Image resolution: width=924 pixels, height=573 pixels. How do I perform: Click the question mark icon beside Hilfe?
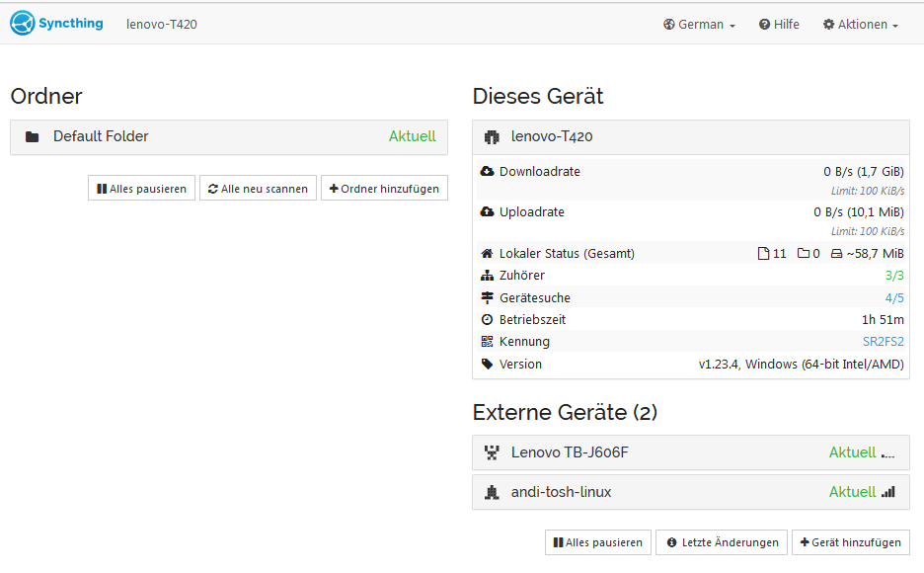(x=764, y=24)
